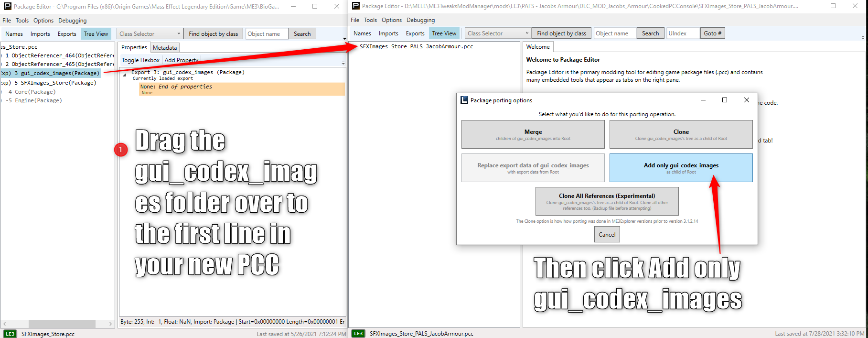The width and height of the screenshot is (868, 338).
Task: Click Search button in left window
Action: pos(302,34)
